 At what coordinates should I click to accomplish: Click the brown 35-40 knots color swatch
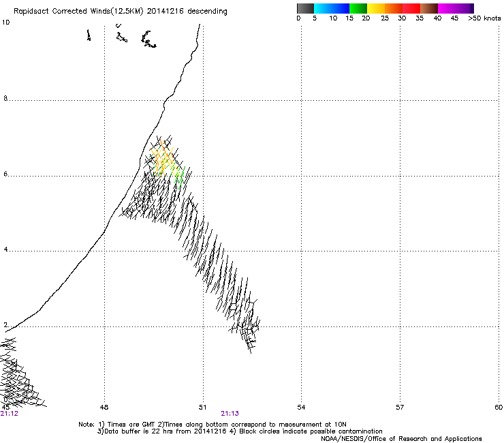[429, 8]
